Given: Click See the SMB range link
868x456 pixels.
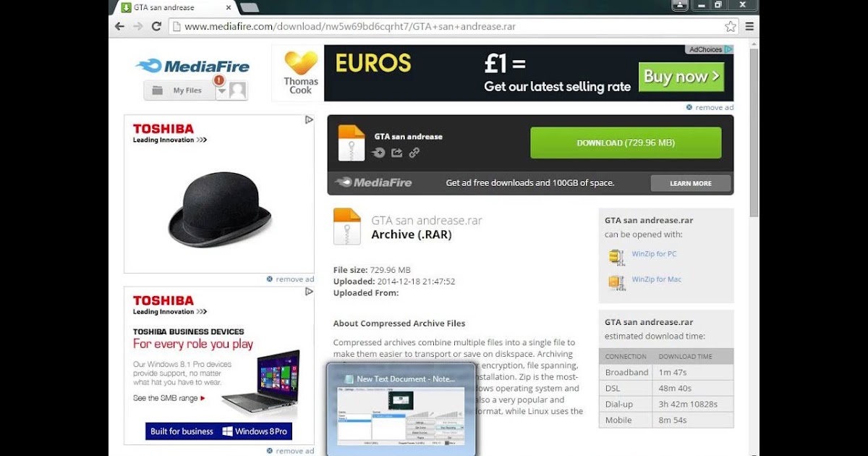Looking at the screenshot, I should coord(169,398).
